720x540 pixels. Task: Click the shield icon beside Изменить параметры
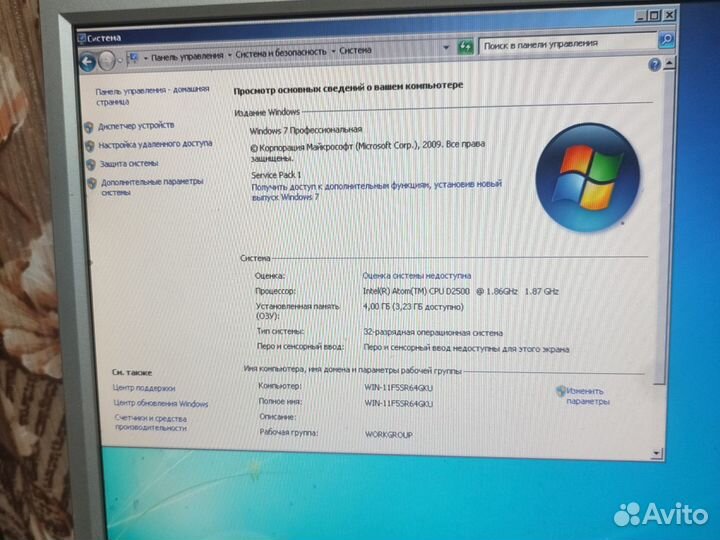tap(560, 391)
